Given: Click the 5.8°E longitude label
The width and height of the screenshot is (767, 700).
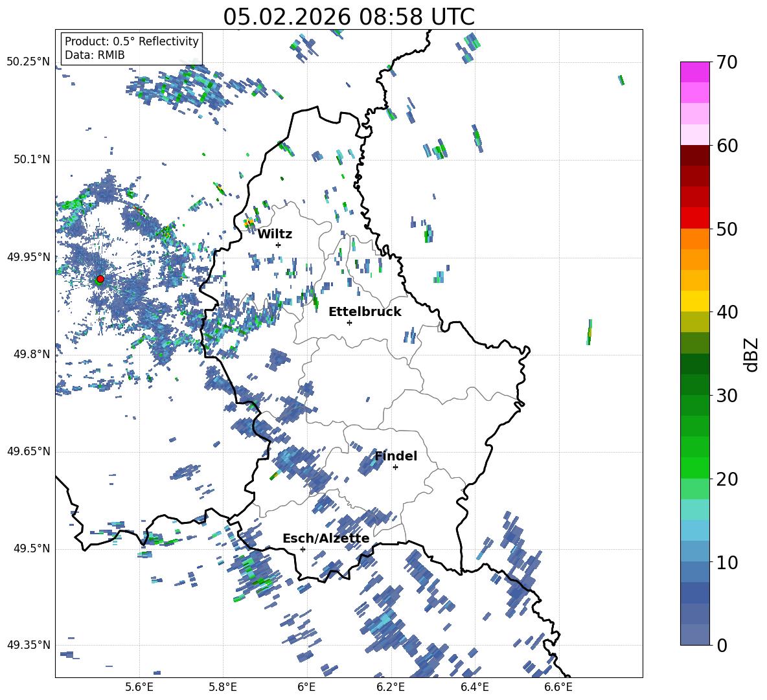Looking at the screenshot, I should [223, 687].
